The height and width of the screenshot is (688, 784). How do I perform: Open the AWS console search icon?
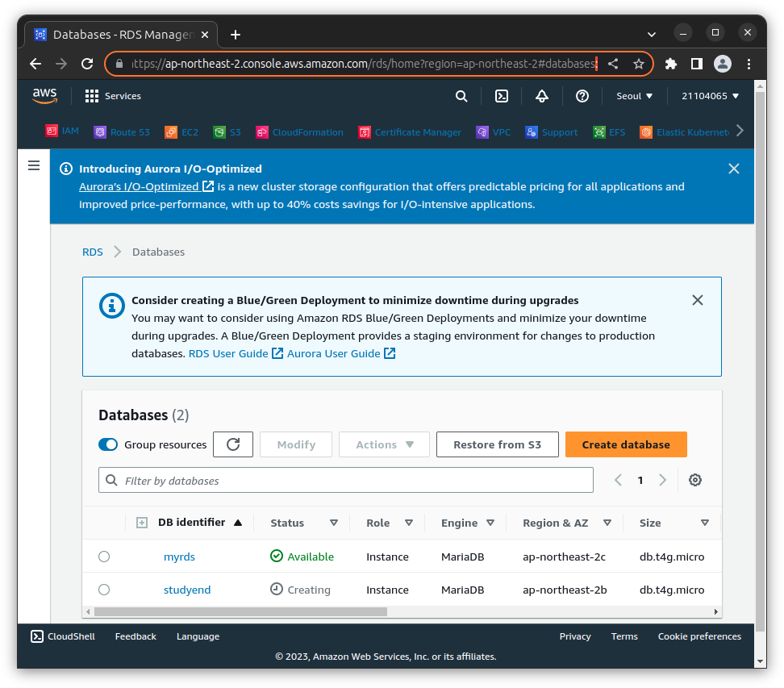pos(461,96)
